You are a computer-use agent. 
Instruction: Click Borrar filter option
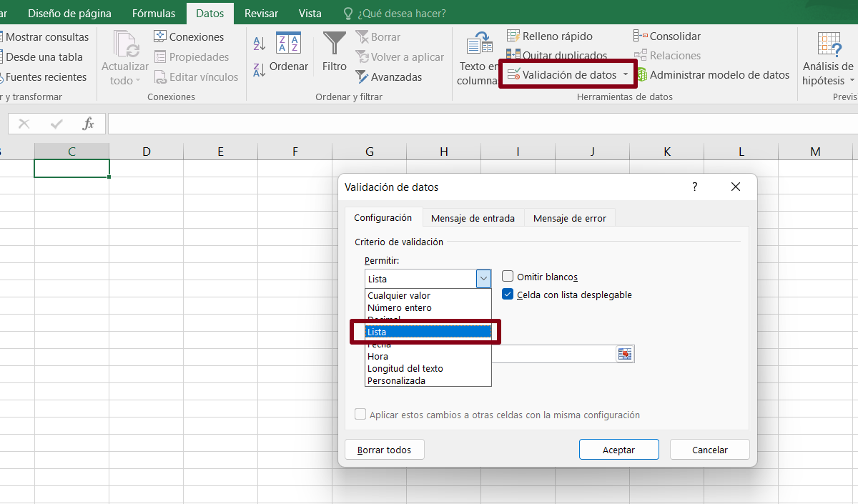[378, 37]
